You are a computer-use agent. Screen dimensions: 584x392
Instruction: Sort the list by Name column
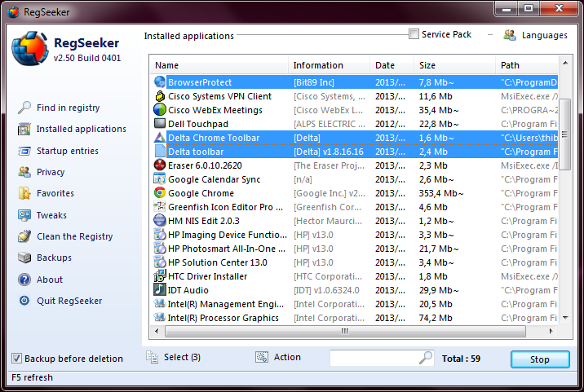tap(219, 65)
